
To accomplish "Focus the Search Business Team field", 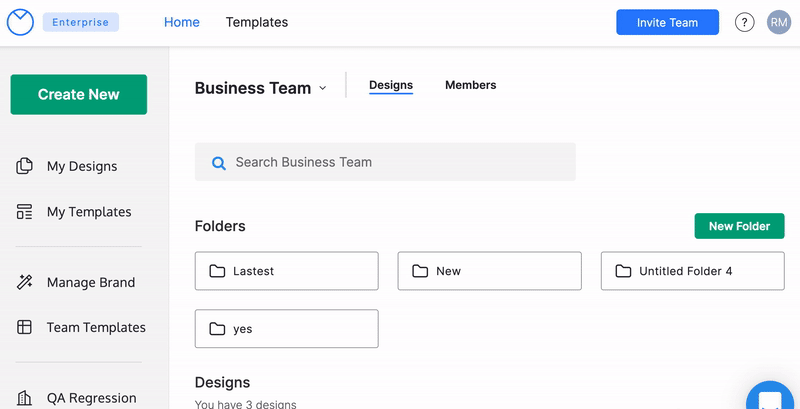I will (400, 162).
